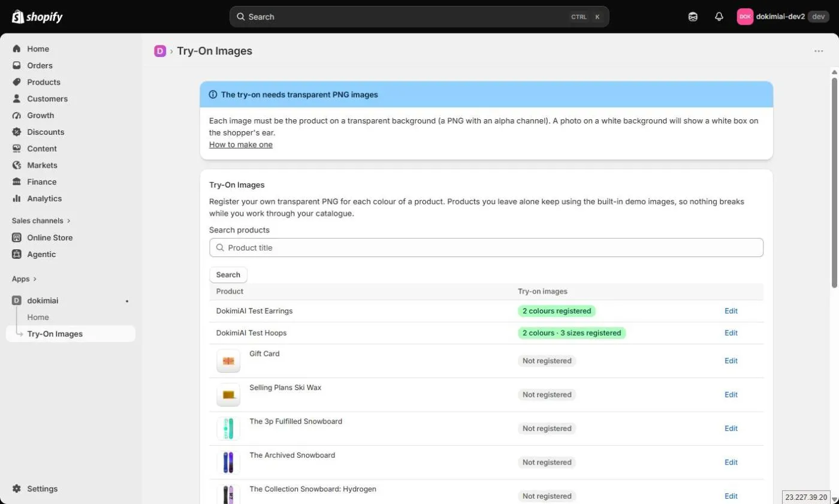
Task: Click The 3p Fulfilled Snowboard thumbnail
Action: [228, 428]
